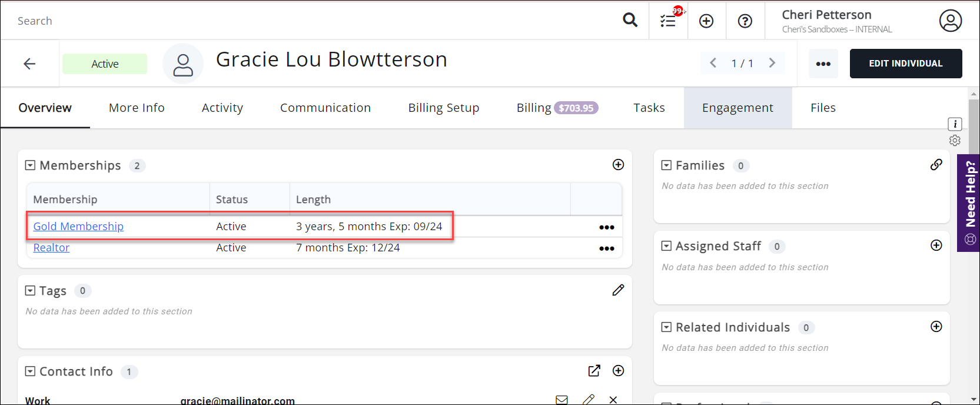Open the Realtor membership link
This screenshot has height=405, width=980.
point(51,248)
